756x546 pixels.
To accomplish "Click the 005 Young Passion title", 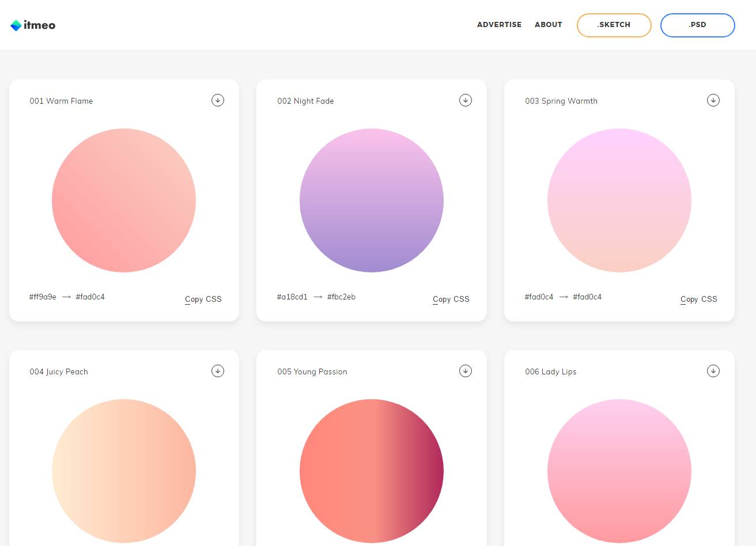I will pyautogui.click(x=312, y=371).
